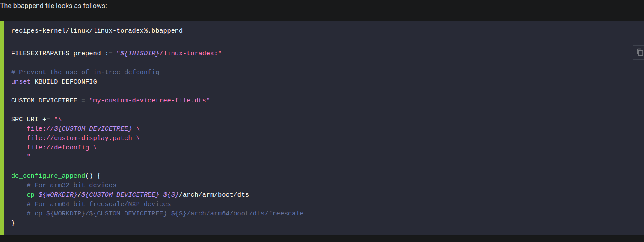Click the cp command keyword on arm32 line

[x=30, y=194]
